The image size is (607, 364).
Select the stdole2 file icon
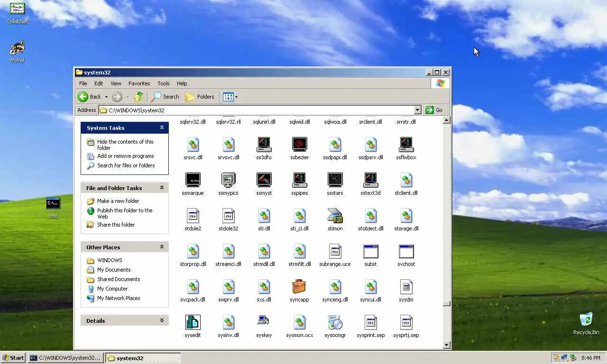click(x=193, y=216)
